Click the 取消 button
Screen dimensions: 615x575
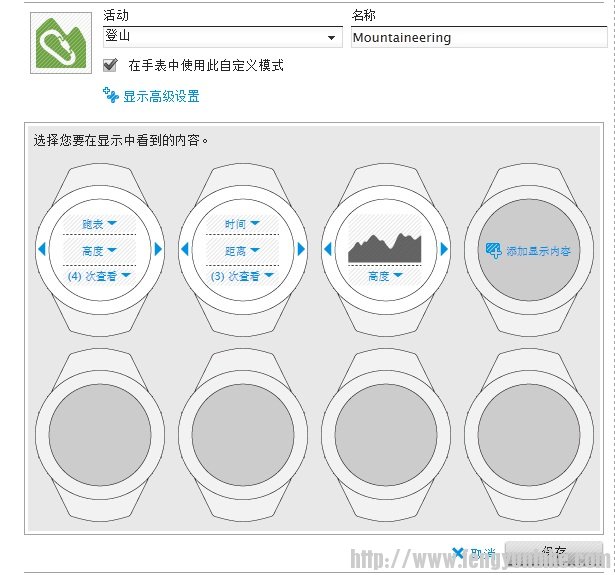(474, 553)
